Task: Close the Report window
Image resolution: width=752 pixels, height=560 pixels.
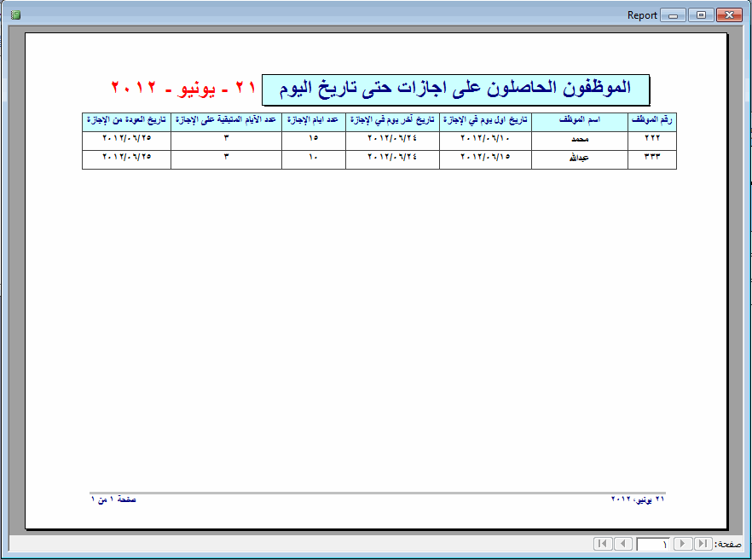Action: click(x=729, y=15)
